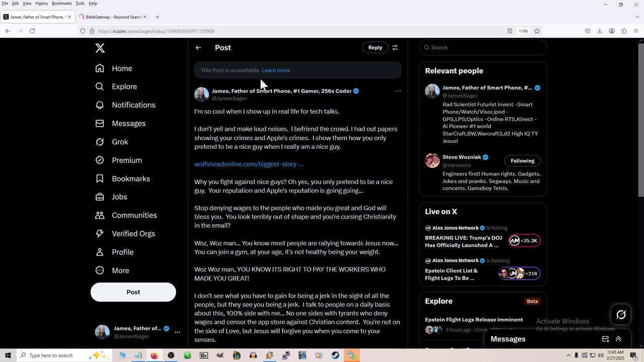The width and height of the screenshot is (644, 362).
Task: Close the BibleGateway tab
Action: (x=145, y=17)
